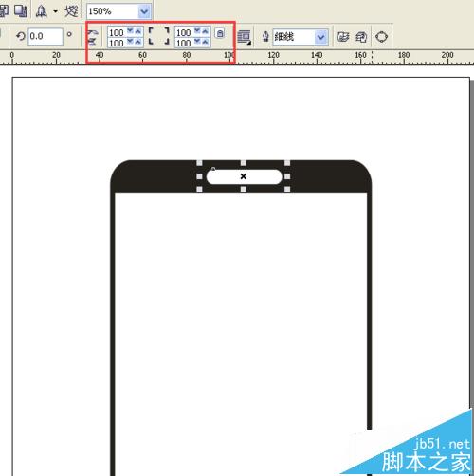Click the top-right selection handle
The width and height of the screenshot is (474, 476).
tap(287, 163)
